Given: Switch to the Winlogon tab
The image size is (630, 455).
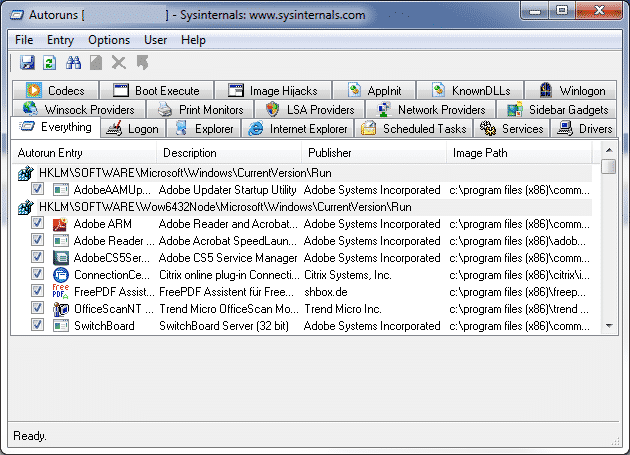Looking at the screenshot, I should tap(571, 90).
